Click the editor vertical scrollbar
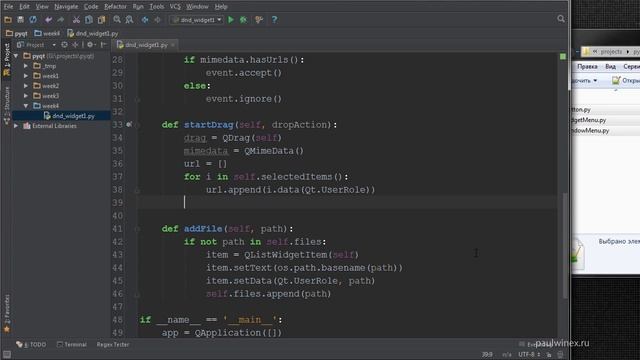 point(565,245)
